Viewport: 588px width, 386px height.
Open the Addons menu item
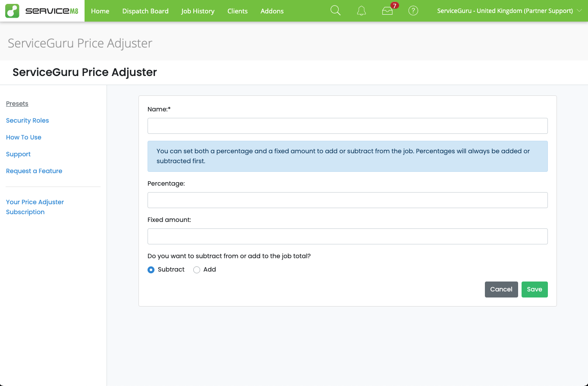coord(272,11)
